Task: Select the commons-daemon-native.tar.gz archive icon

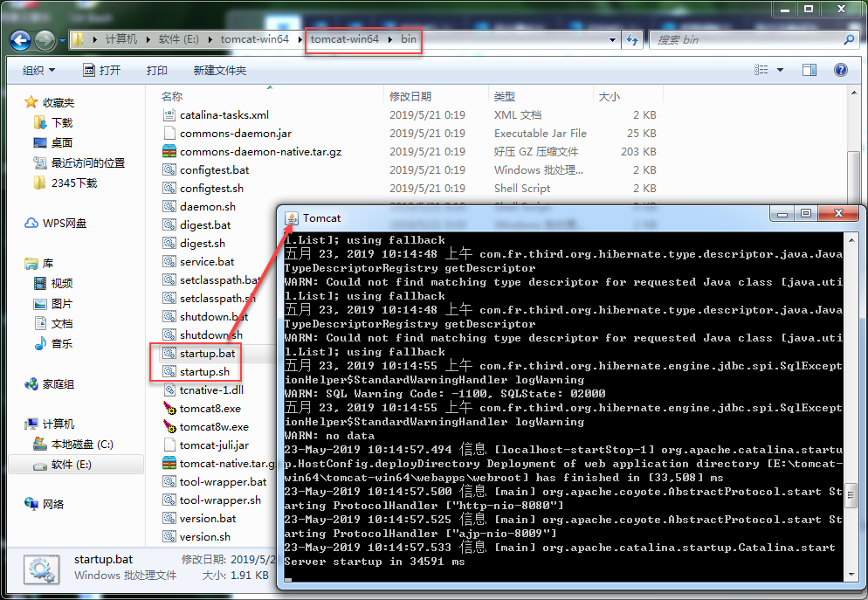Action: [x=169, y=151]
